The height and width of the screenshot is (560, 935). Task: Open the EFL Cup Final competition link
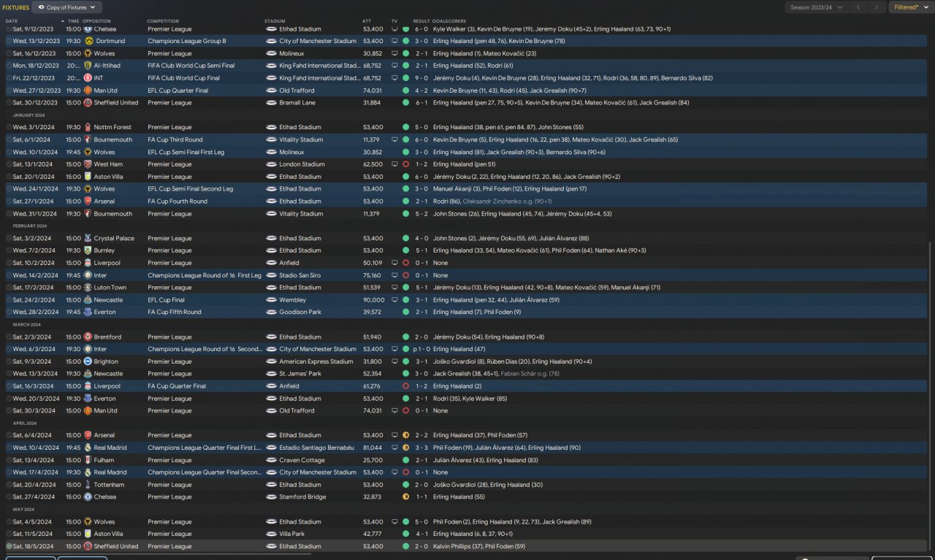pyautogui.click(x=166, y=300)
